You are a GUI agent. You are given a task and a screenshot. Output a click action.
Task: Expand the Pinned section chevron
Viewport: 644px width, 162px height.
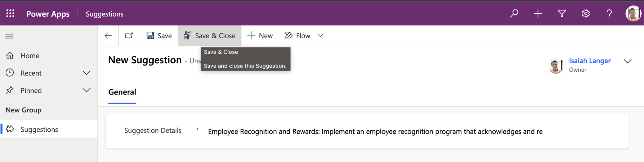pyautogui.click(x=86, y=90)
